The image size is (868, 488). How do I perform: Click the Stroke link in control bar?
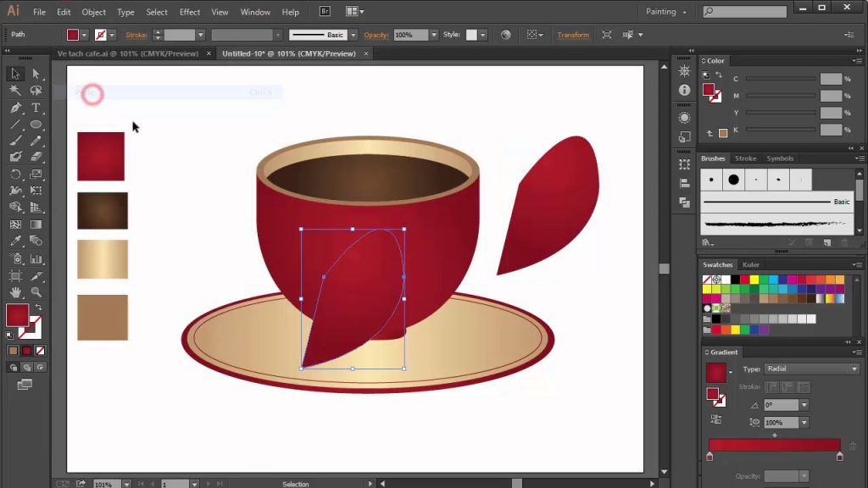pos(136,35)
